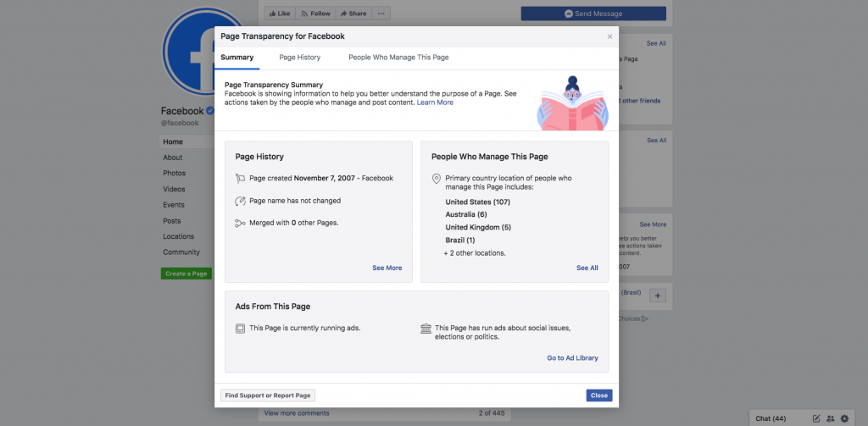Click Australia (6) text
Image resolution: width=868 pixels, height=426 pixels.
pyautogui.click(x=466, y=214)
